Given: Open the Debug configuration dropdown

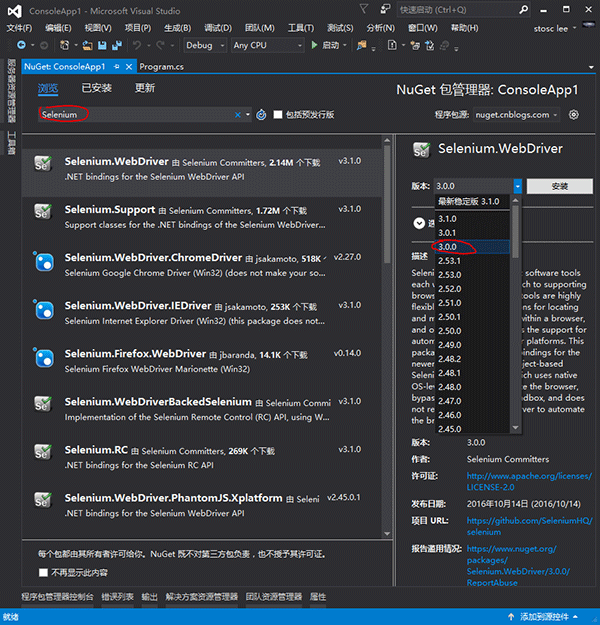Looking at the screenshot, I should 205,45.
